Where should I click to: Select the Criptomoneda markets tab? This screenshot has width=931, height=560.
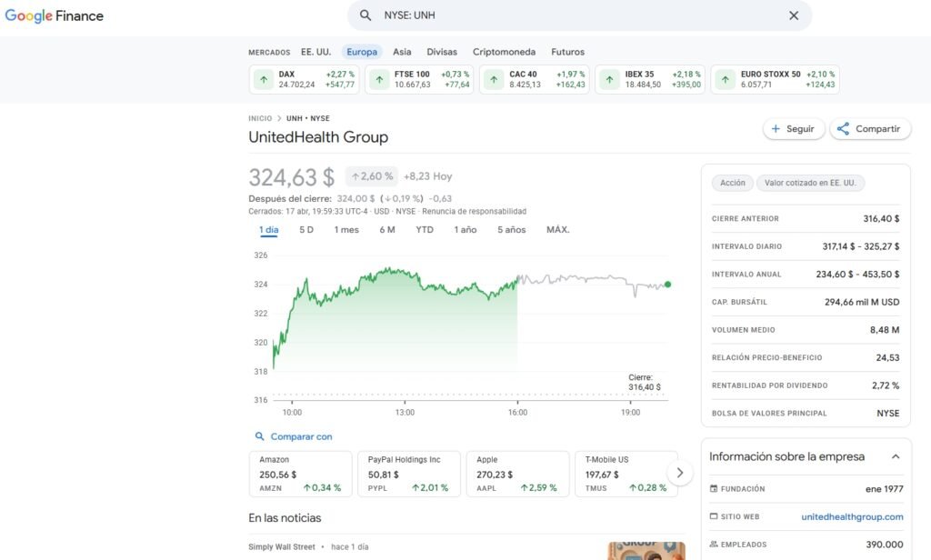pyautogui.click(x=504, y=52)
